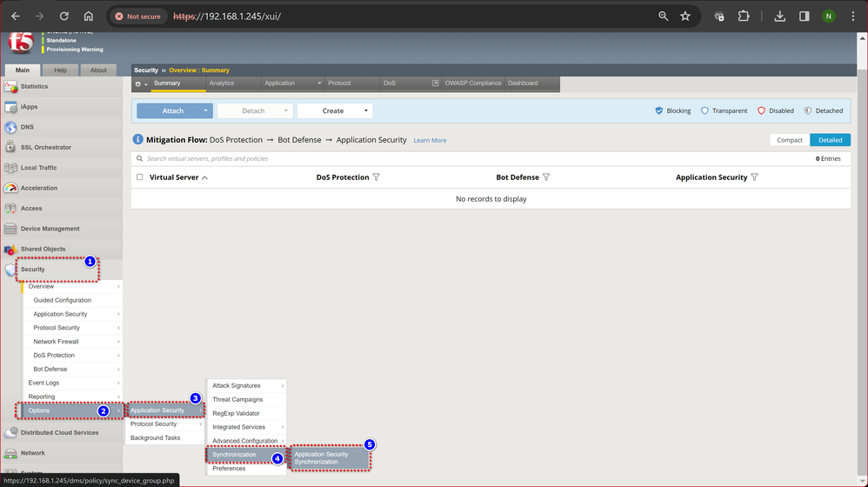Open the gear settings dropdown in tab bar
The height and width of the screenshot is (487, 868).
point(141,83)
